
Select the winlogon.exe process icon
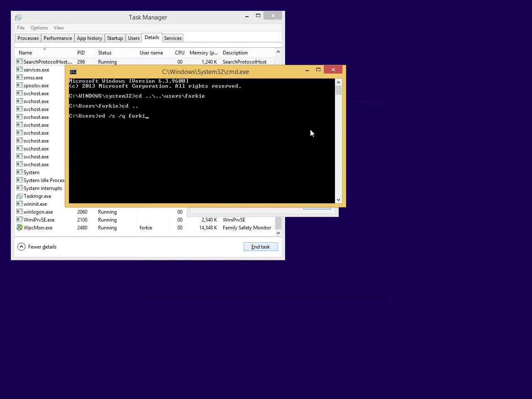click(x=19, y=212)
